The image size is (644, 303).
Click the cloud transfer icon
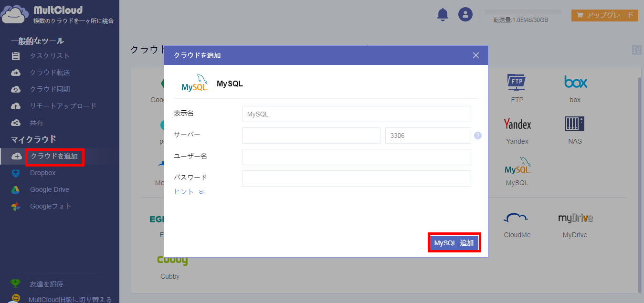pos(16,73)
